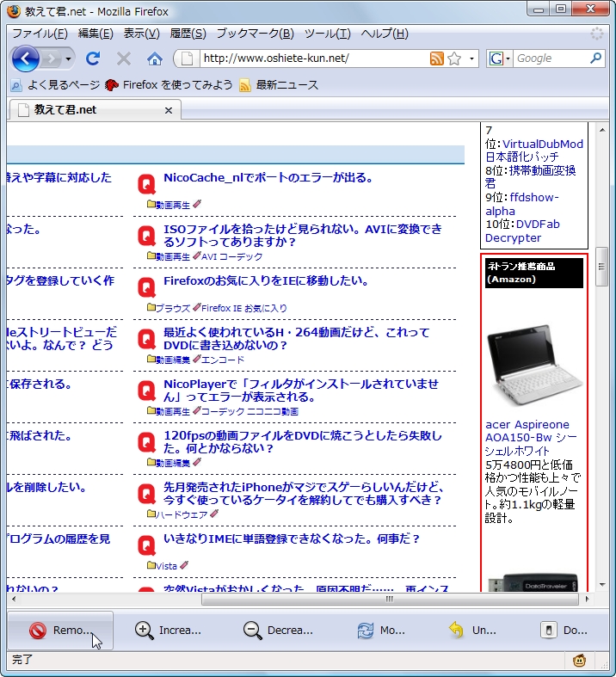This screenshot has height=677, width=616.
Task: Click the Q icon beside the iPhone question
Action: (x=147, y=494)
